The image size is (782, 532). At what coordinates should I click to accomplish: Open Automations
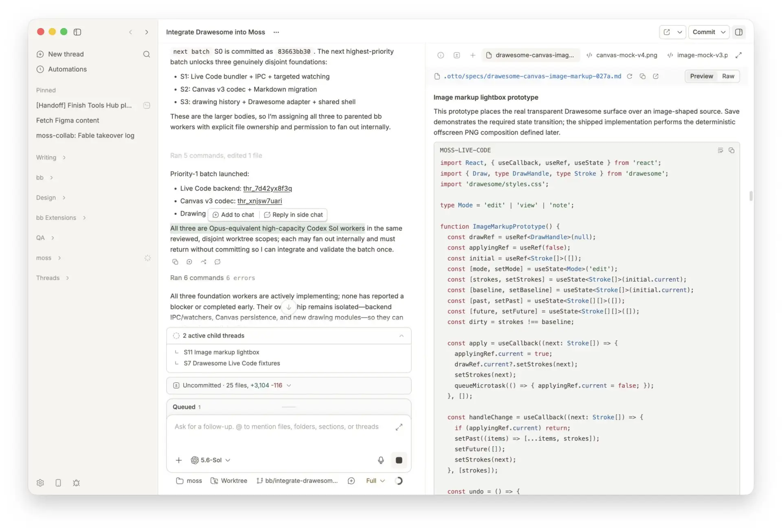62,69
